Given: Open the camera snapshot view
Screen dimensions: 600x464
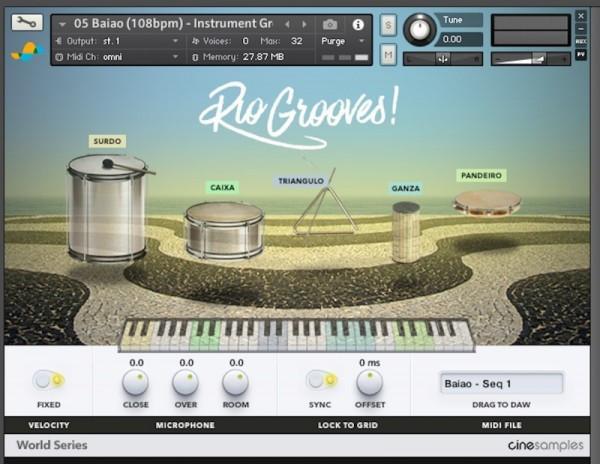Looking at the screenshot, I should pos(330,24).
